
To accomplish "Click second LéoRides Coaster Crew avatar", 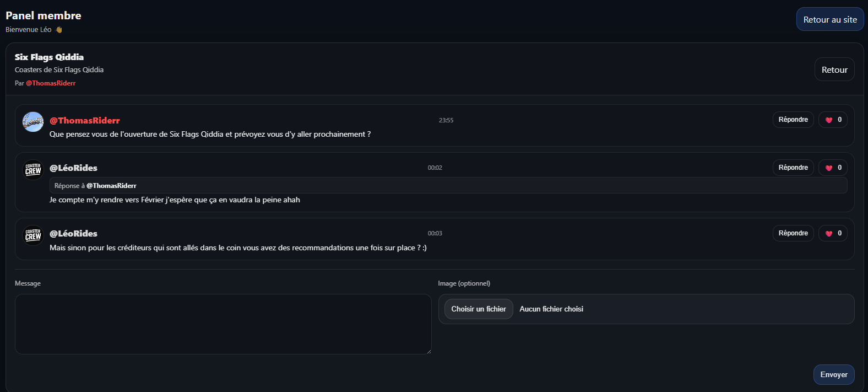I will [33, 235].
